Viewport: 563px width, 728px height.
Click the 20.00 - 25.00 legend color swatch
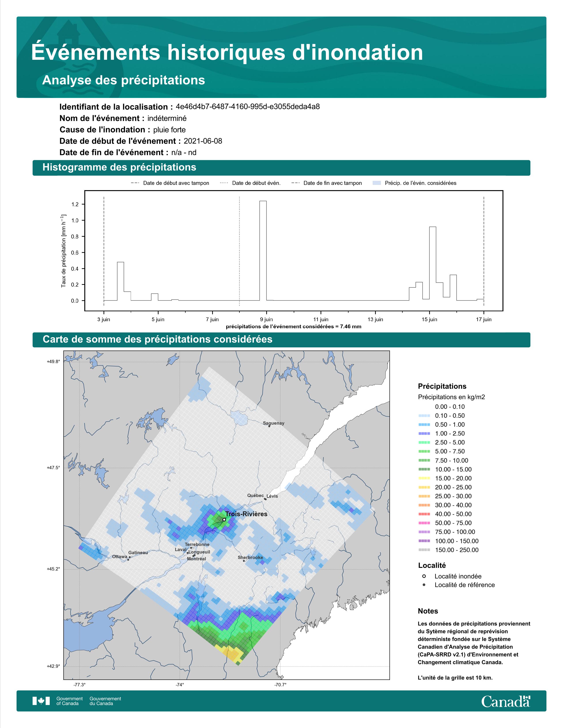pyautogui.click(x=424, y=487)
